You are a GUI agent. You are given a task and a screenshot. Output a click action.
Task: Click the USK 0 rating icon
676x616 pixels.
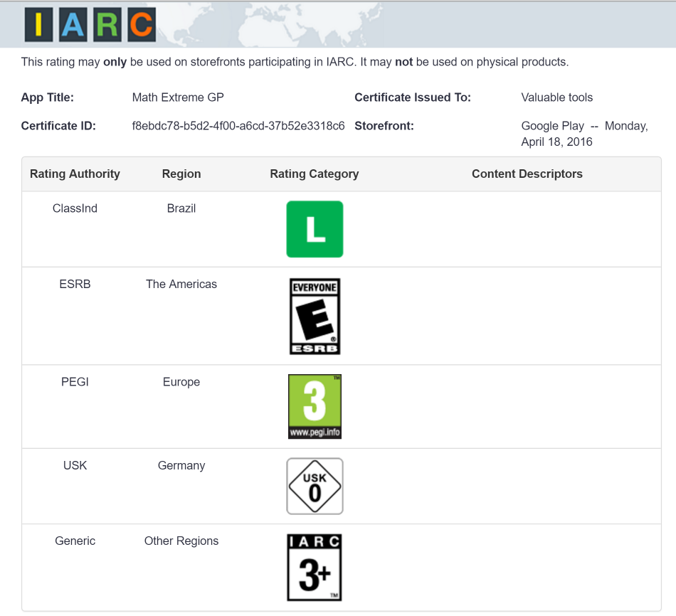[315, 487]
